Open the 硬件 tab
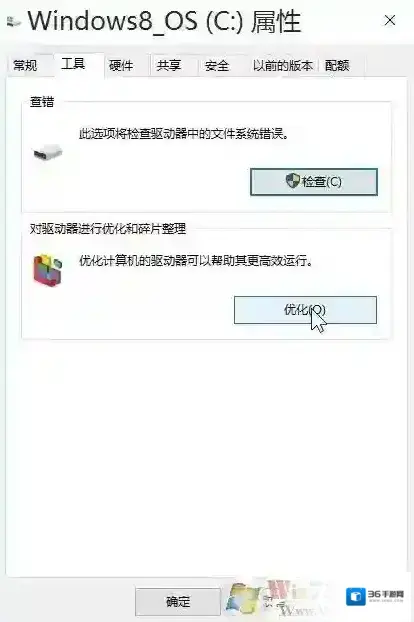Viewport: 414px width, 622px height. click(121, 65)
